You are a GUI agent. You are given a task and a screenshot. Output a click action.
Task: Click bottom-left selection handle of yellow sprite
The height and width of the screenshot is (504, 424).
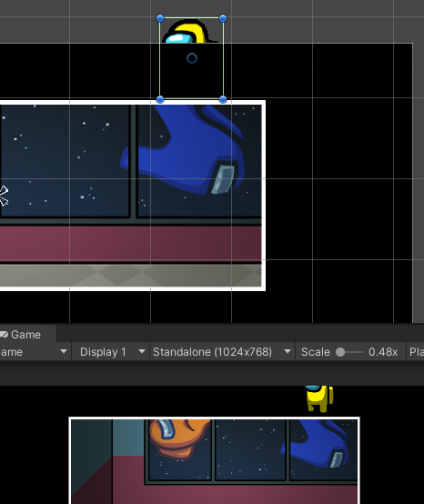pyautogui.click(x=160, y=99)
